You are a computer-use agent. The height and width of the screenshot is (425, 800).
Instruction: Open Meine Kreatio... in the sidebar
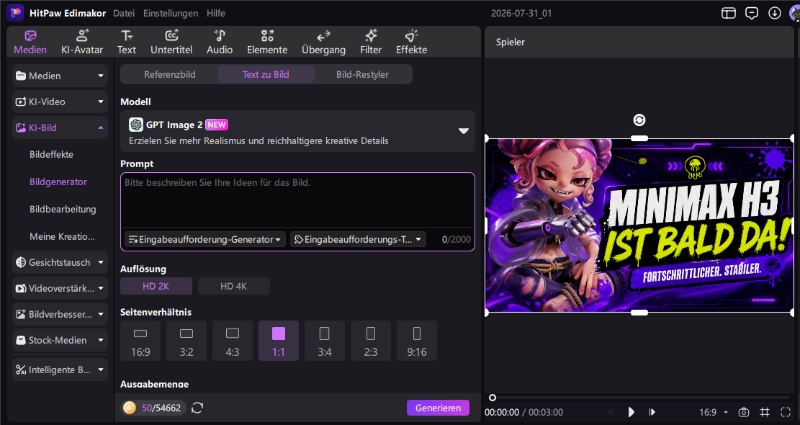click(60, 237)
